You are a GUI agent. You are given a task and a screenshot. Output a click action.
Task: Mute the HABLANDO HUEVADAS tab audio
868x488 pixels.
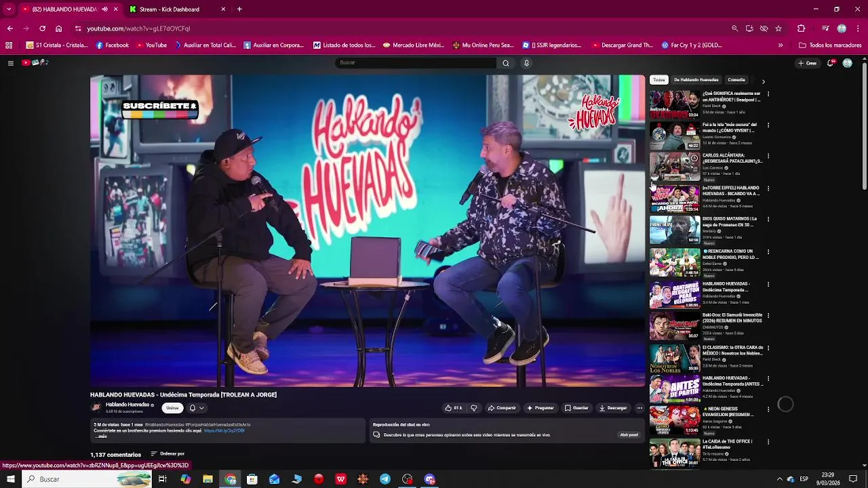click(x=104, y=9)
